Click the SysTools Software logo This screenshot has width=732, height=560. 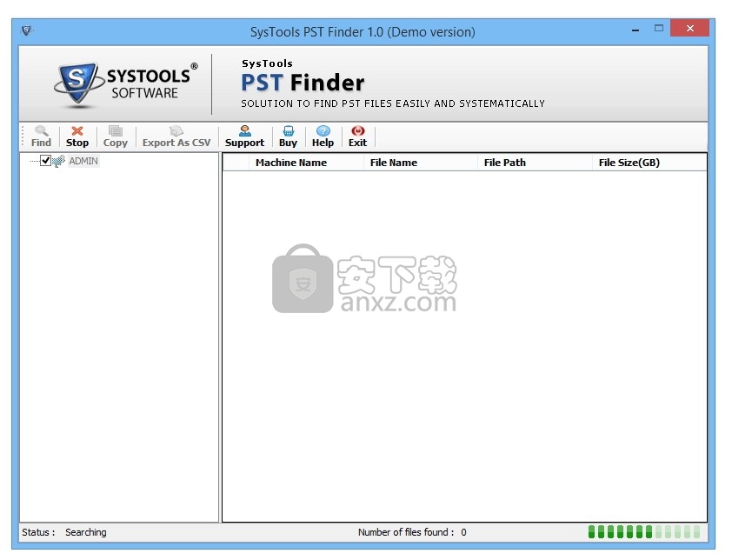(x=125, y=84)
